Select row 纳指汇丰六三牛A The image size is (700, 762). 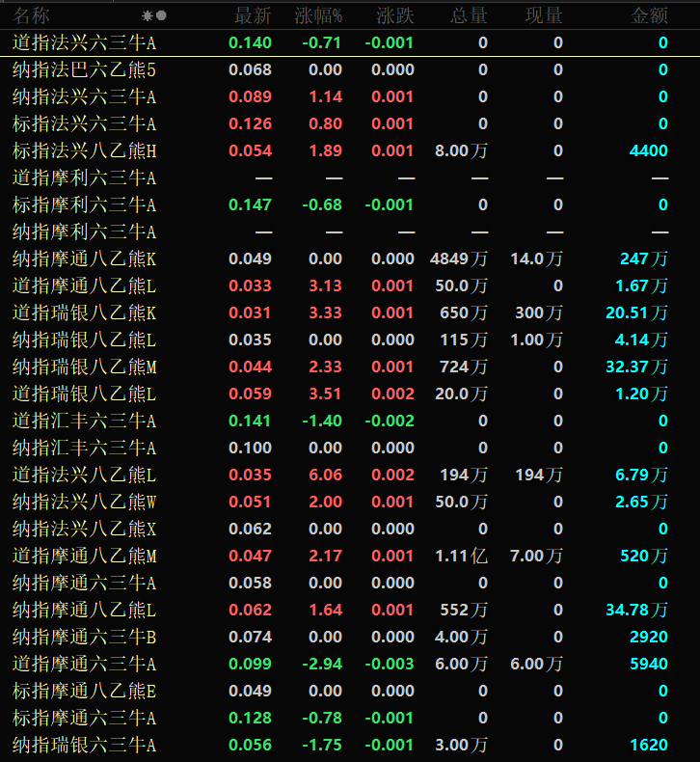(350, 448)
